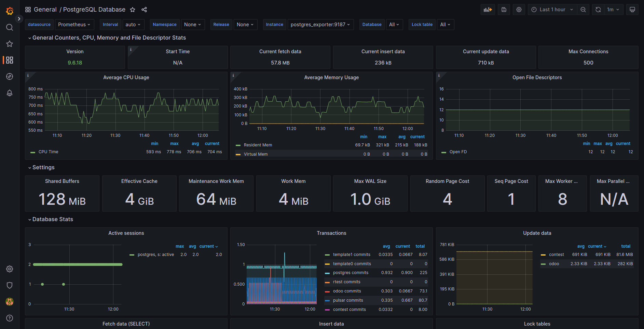The height and width of the screenshot is (329, 644).
Task: Open the Lock table All dropdown
Action: tap(445, 25)
